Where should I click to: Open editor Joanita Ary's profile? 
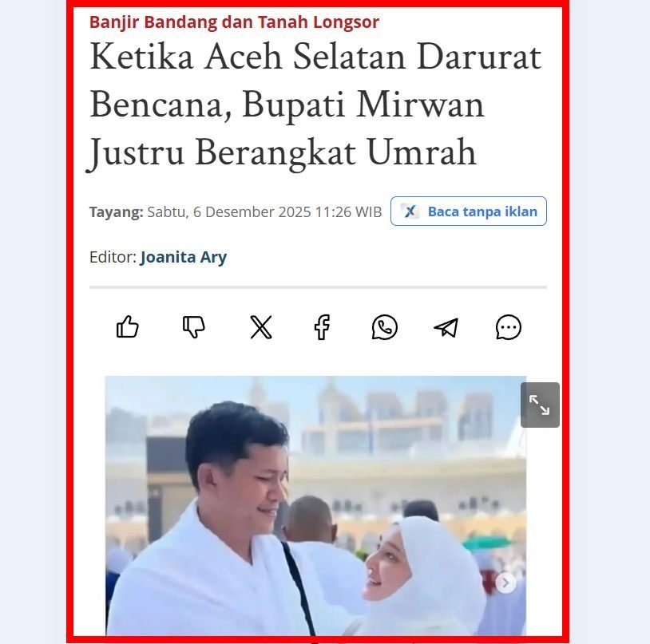(x=183, y=257)
